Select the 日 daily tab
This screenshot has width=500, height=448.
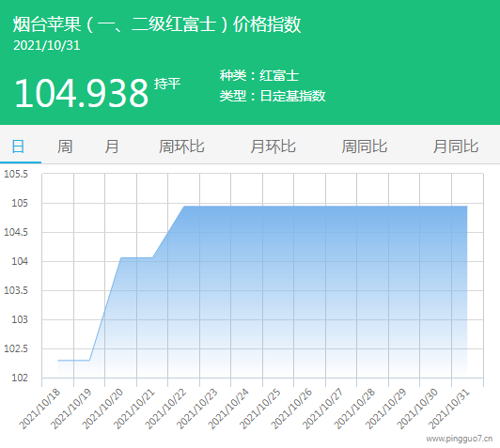coord(19,147)
